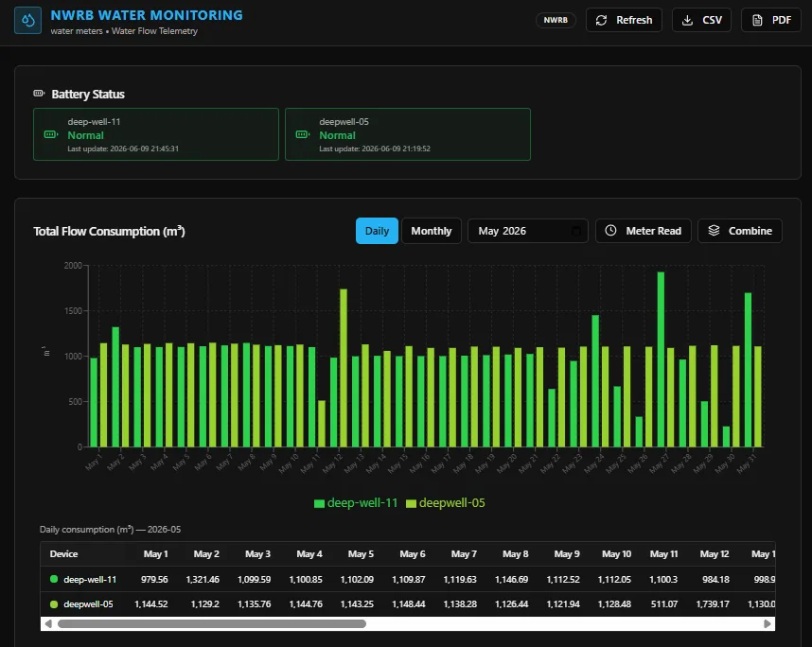This screenshot has height=647, width=812.
Task: Click deepwell-05 legend color swatch
Action: pyautogui.click(x=411, y=503)
